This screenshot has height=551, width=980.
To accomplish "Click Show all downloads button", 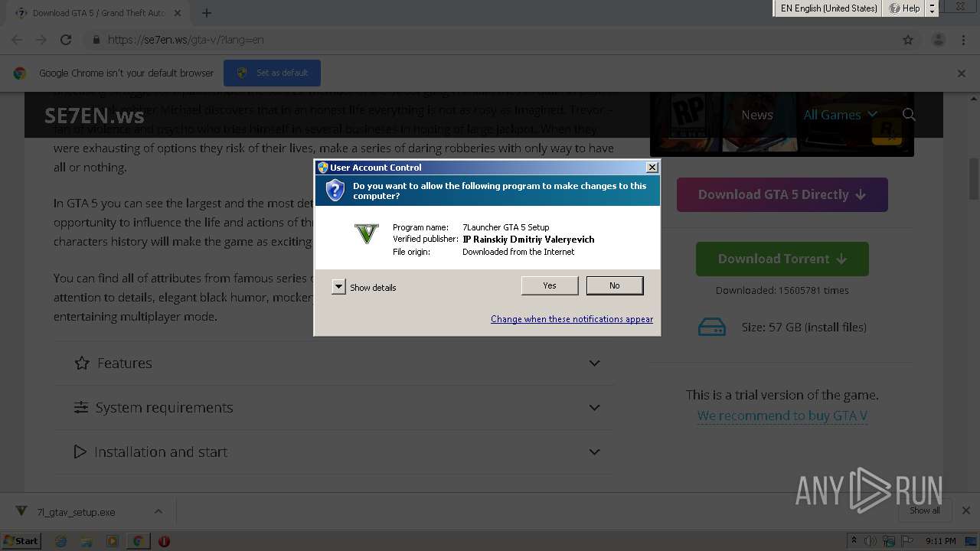I will (x=925, y=510).
